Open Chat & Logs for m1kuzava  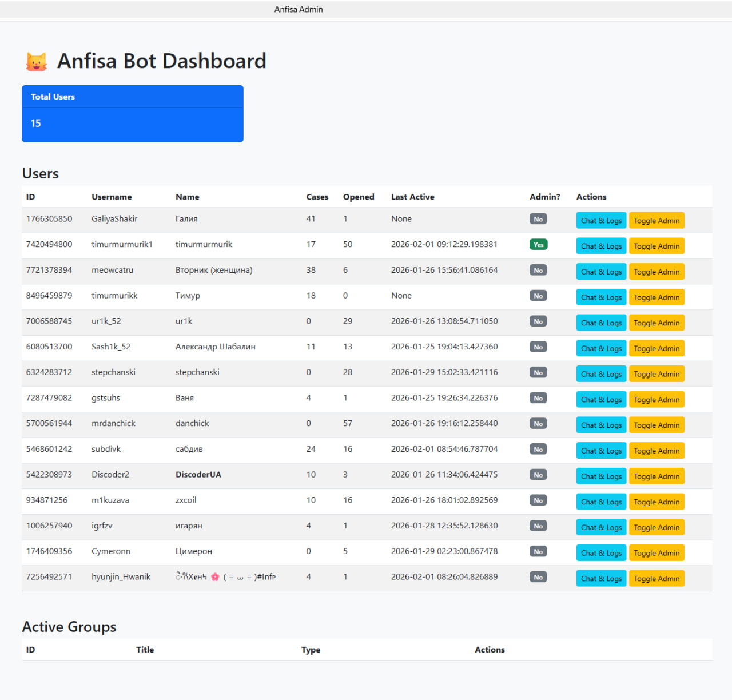click(601, 502)
